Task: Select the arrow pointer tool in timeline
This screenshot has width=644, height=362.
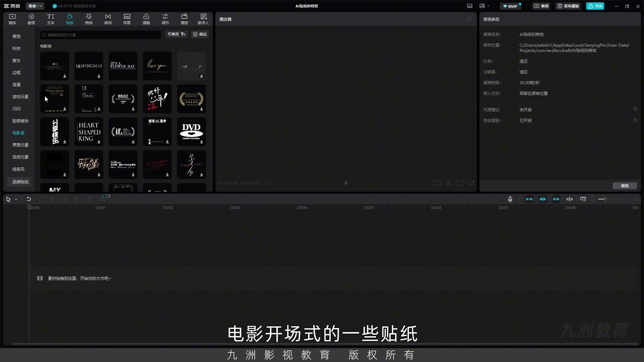Action: click(x=8, y=199)
